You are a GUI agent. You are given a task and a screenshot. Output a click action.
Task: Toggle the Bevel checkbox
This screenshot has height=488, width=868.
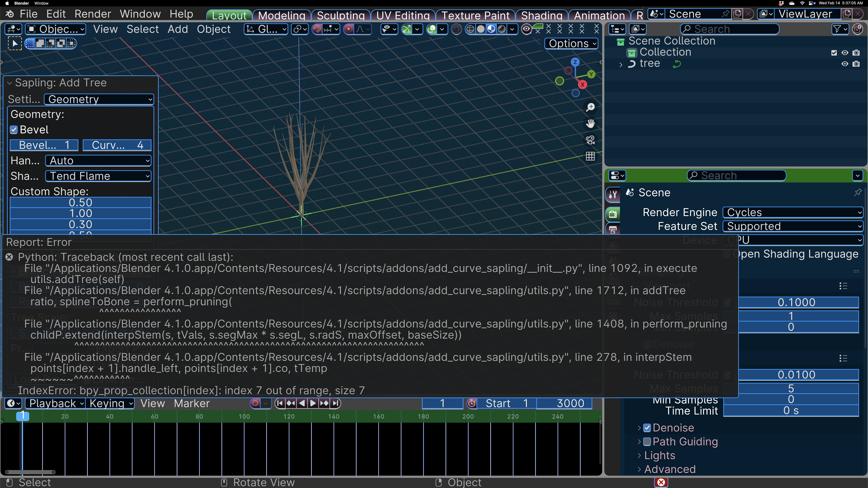(x=14, y=130)
